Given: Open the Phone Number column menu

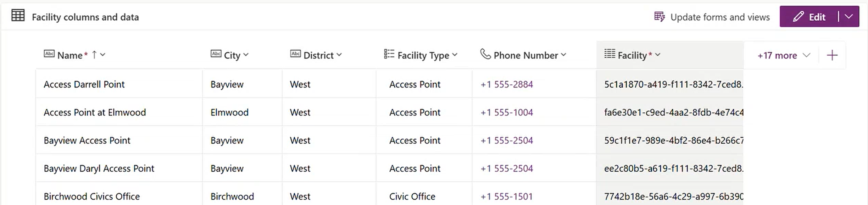Looking at the screenshot, I should 564,55.
